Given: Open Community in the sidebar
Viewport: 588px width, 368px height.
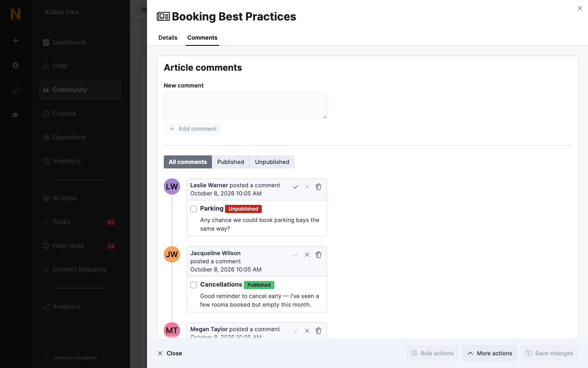Looking at the screenshot, I should 80,90.
